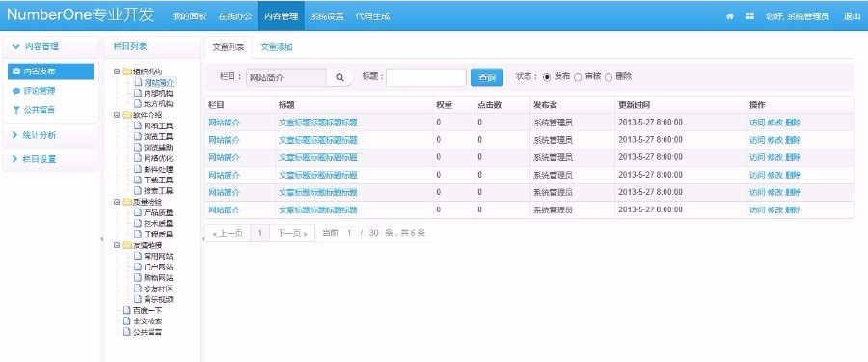Click the page icon beside 百度一下
The height and width of the screenshot is (362, 868).
coord(127,311)
